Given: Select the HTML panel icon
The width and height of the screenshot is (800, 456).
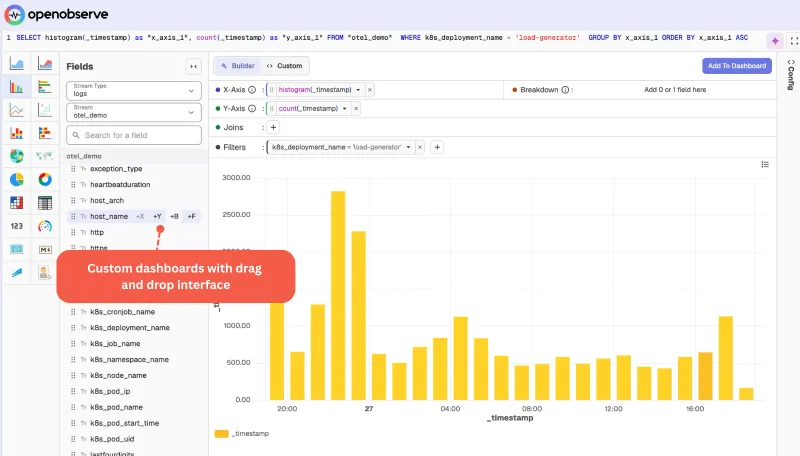Looking at the screenshot, I should click(x=17, y=249).
